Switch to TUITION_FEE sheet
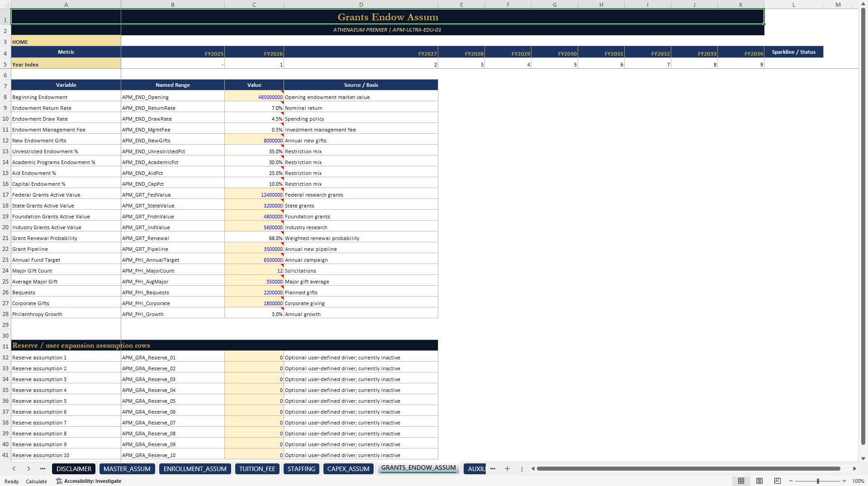The width and height of the screenshot is (868, 486). [257, 469]
